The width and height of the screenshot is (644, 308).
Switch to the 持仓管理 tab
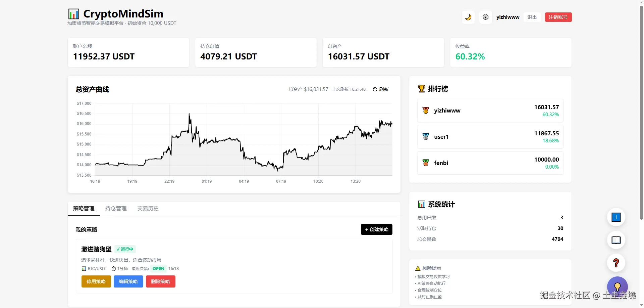pyautogui.click(x=116, y=209)
